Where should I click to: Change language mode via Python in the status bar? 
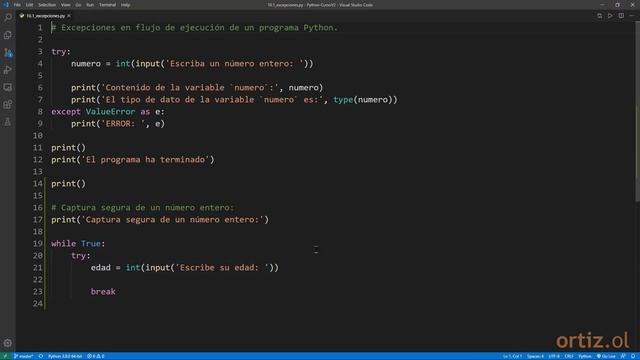pyautogui.click(x=585, y=356)
